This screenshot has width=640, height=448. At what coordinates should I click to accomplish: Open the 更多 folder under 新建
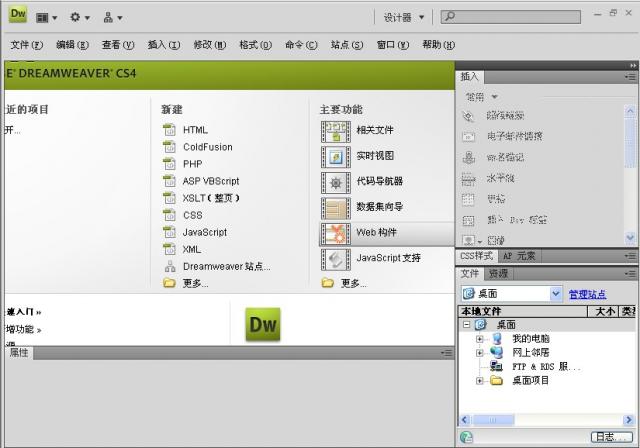coord(186,283)
